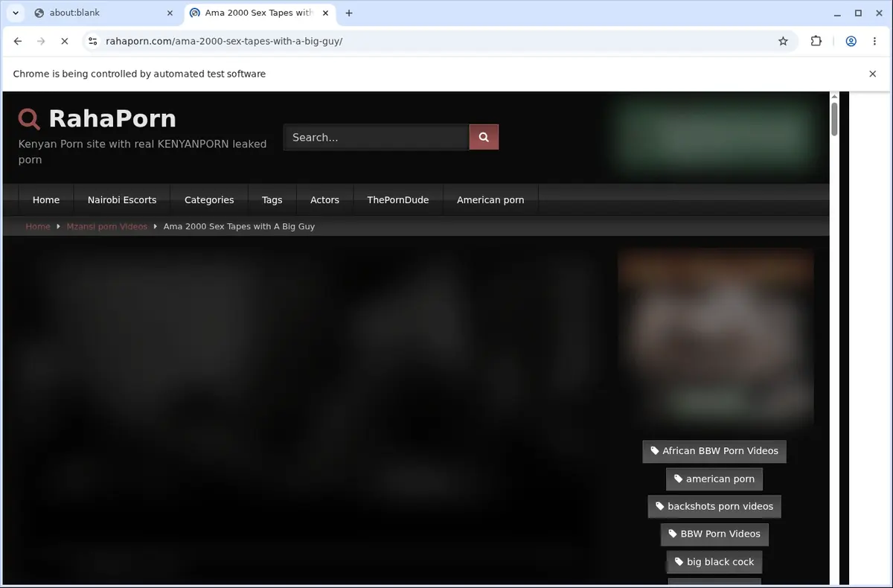The image size is (893, 588).
Task: Follow the Home breadcrumb link
Action: 38,226
